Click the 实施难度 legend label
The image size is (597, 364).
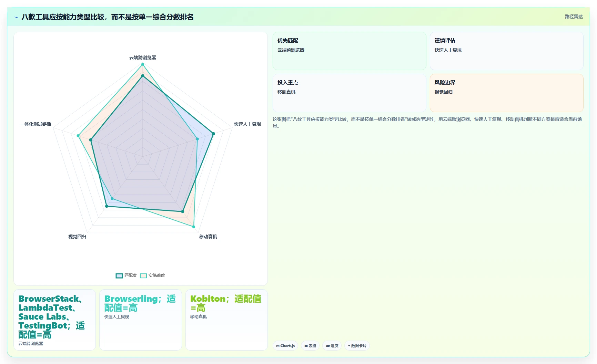coord(157,275)
